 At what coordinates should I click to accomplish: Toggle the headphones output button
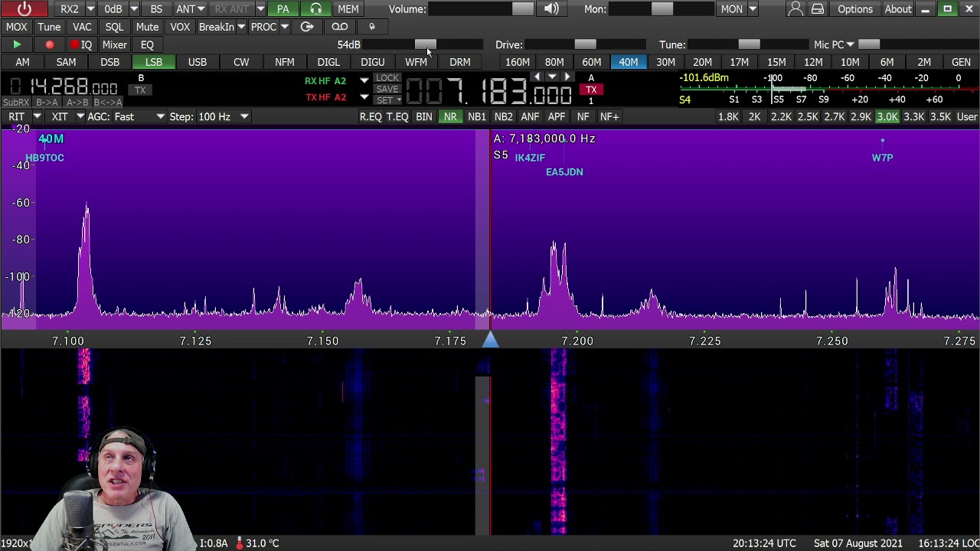point(316,9)
